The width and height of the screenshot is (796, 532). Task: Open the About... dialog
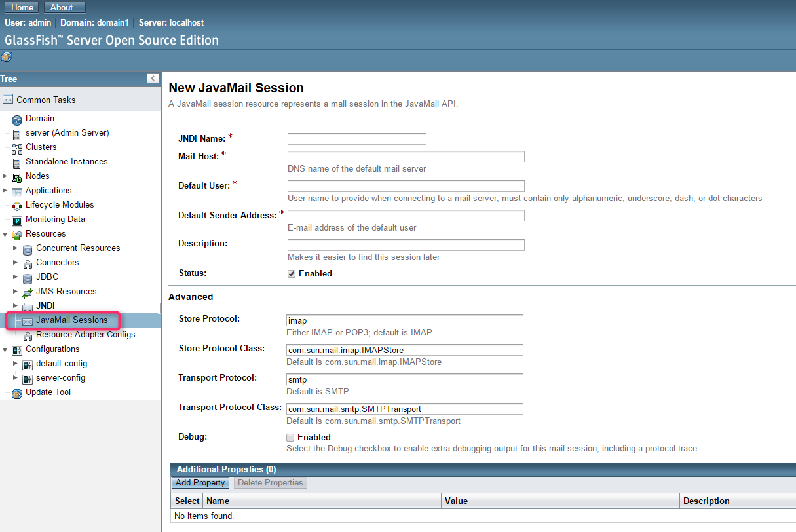pyautogui.click(x=64, y=7)
